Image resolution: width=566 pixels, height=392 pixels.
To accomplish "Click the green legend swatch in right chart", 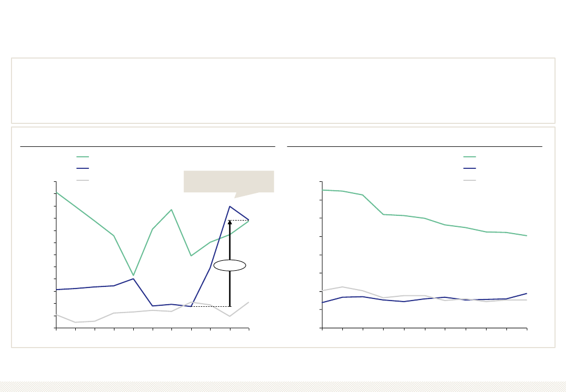I will pos(470,157).
